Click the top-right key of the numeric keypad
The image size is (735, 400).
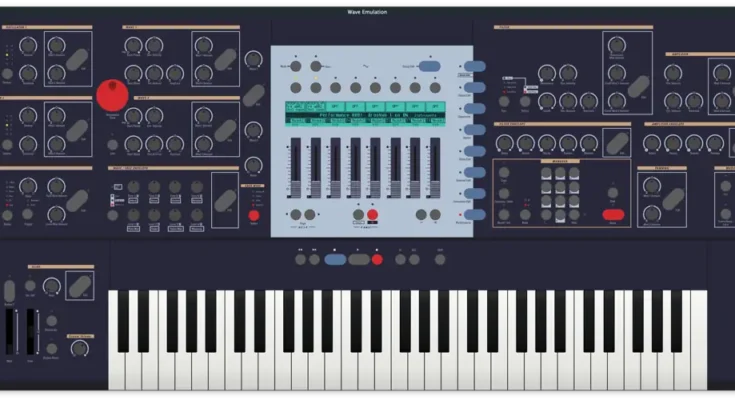[574, 174]
